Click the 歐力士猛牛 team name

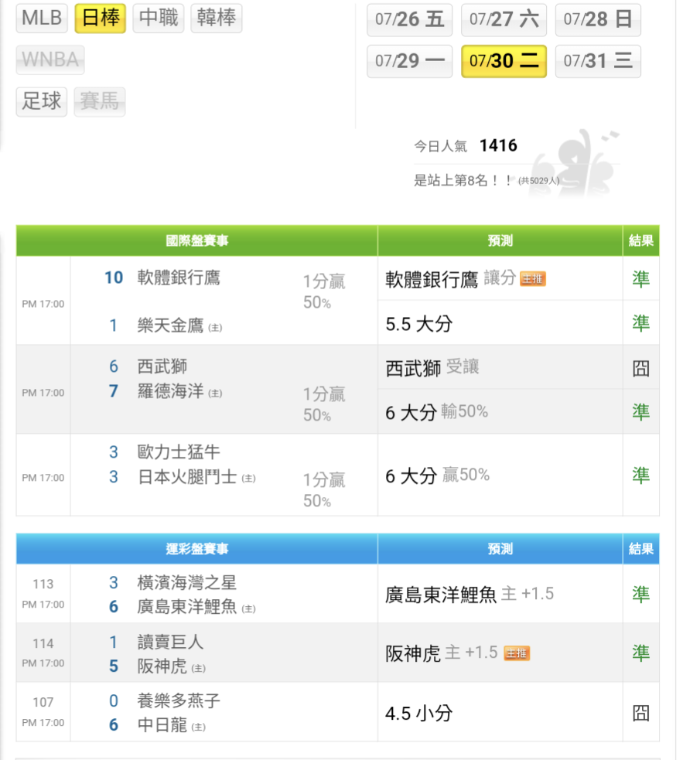179,452
